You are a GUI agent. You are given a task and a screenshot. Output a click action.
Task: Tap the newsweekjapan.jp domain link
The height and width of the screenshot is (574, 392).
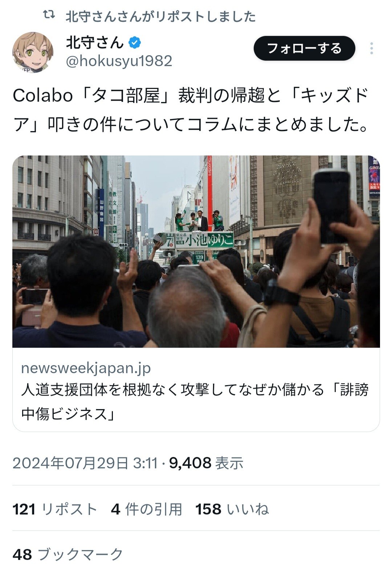pos(86,368)
